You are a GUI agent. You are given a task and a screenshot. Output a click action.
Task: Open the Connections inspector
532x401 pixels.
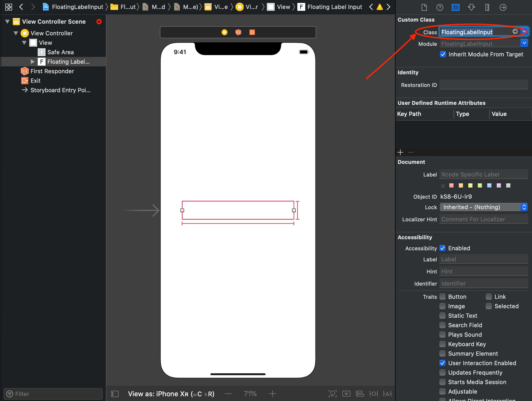[x=503, y=7]
